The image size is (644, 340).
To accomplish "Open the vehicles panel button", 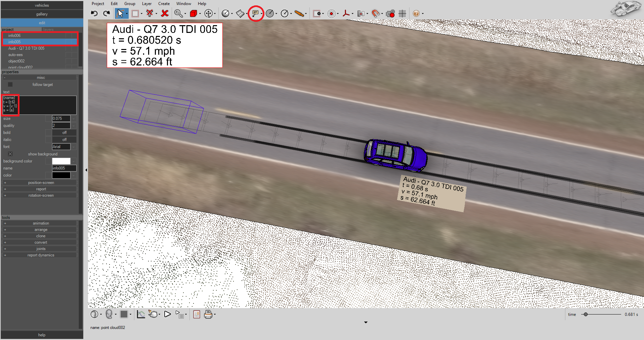I will (x=42, y=5).
